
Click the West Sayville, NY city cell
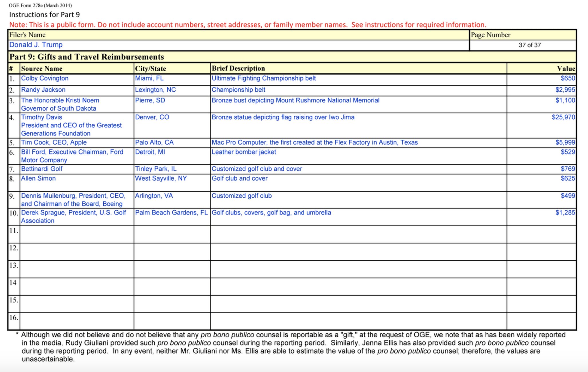(x=161, y=179)
